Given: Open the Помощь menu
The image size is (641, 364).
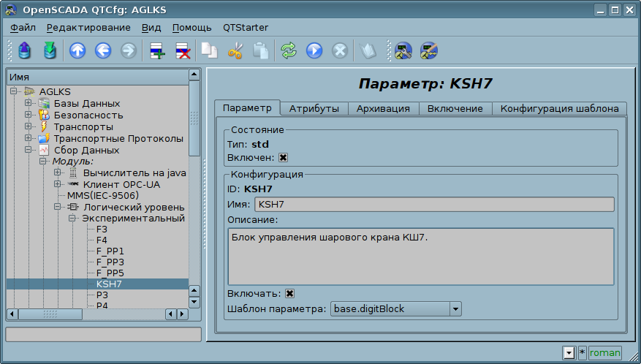Looking at the screenshot, I should (191, 27).
